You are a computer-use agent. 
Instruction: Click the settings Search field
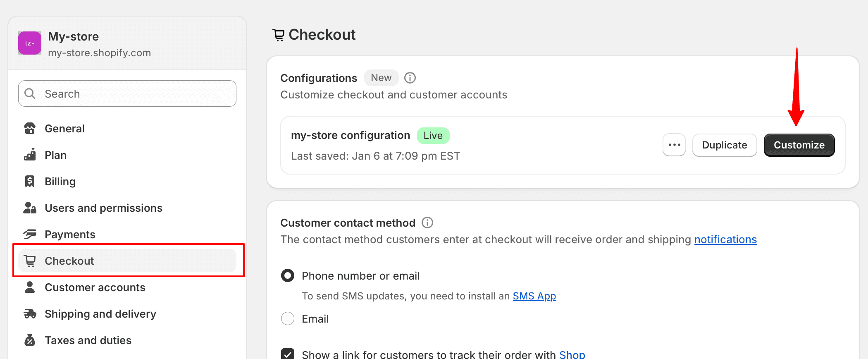click(127, 94)
